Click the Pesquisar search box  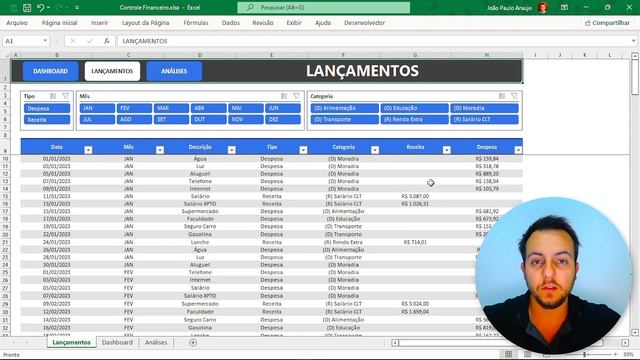(324, 8)
